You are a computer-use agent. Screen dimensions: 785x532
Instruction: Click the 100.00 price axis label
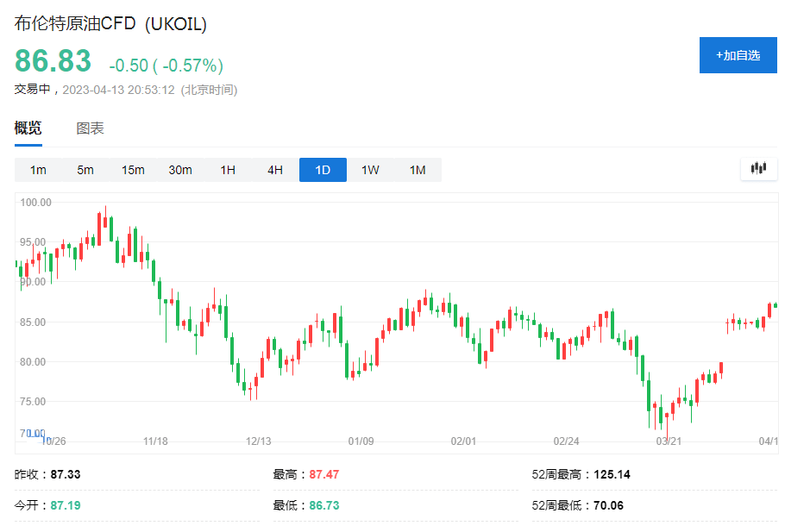click(x=36, y=203)
